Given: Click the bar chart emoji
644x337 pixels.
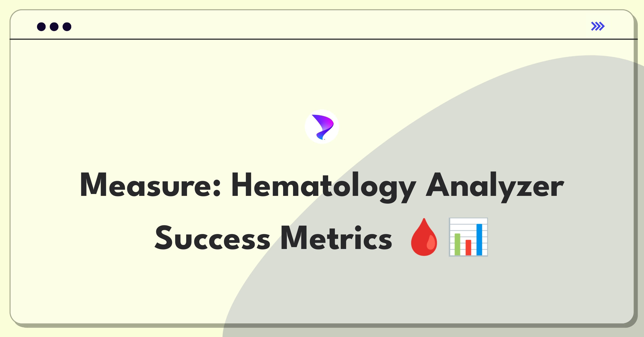Looking at the screenshot, I should click(468, 237).
